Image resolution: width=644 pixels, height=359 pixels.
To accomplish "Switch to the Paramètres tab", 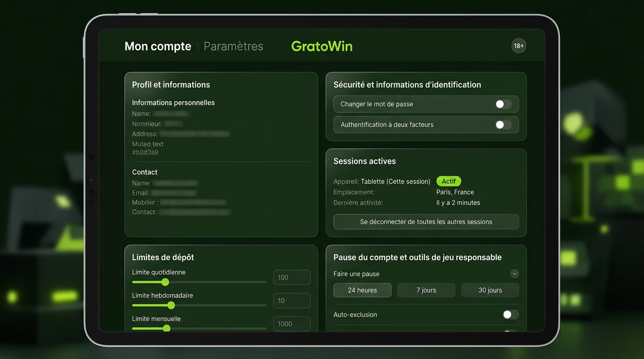I will pos(233,46).
